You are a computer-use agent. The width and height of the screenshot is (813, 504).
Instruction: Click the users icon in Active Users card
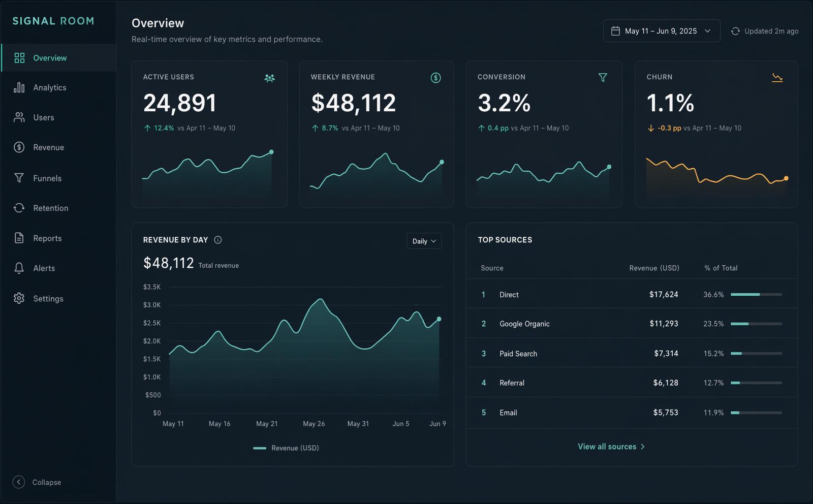(269, 78)
